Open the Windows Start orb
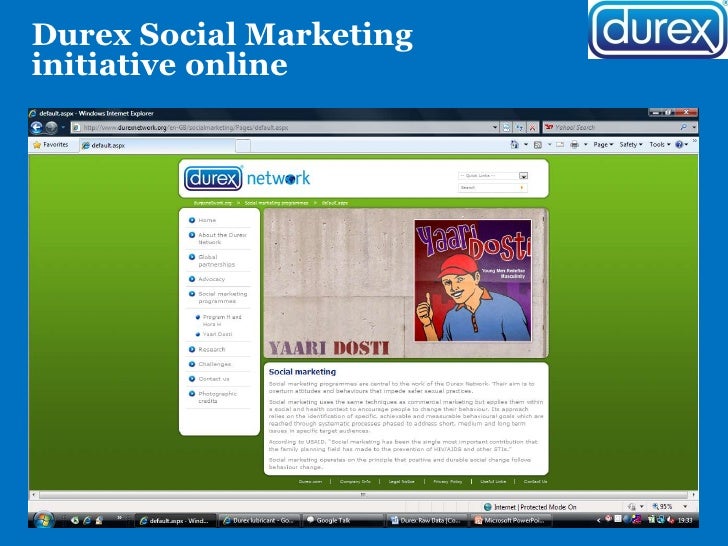 (x=43, y=520)
